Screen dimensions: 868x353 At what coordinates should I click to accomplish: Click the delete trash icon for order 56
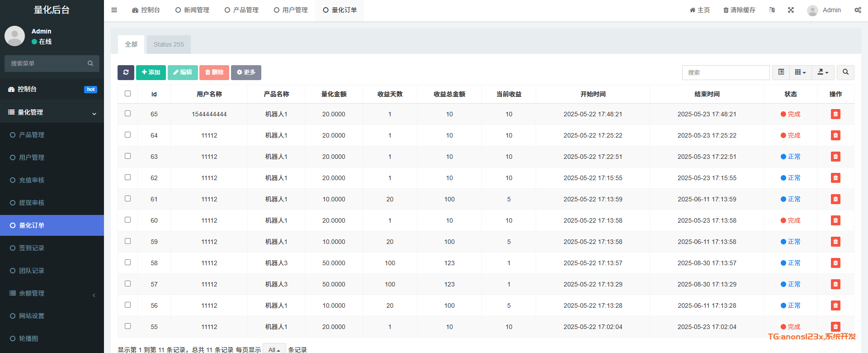coord(835,305)
